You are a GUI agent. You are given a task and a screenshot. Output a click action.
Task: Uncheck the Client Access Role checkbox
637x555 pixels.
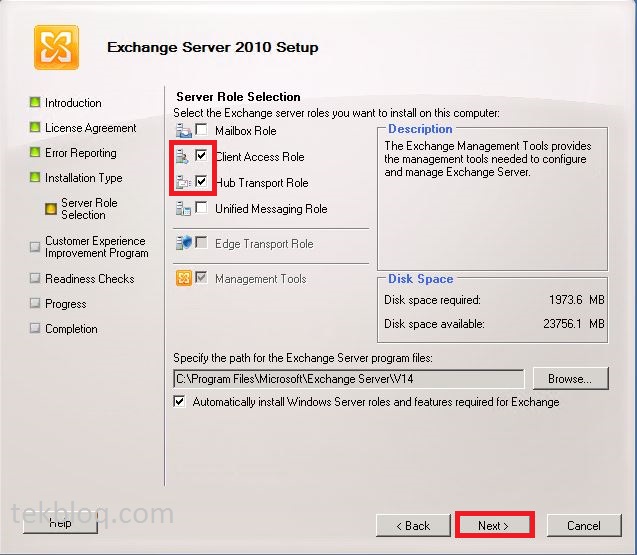click(201, 155)
